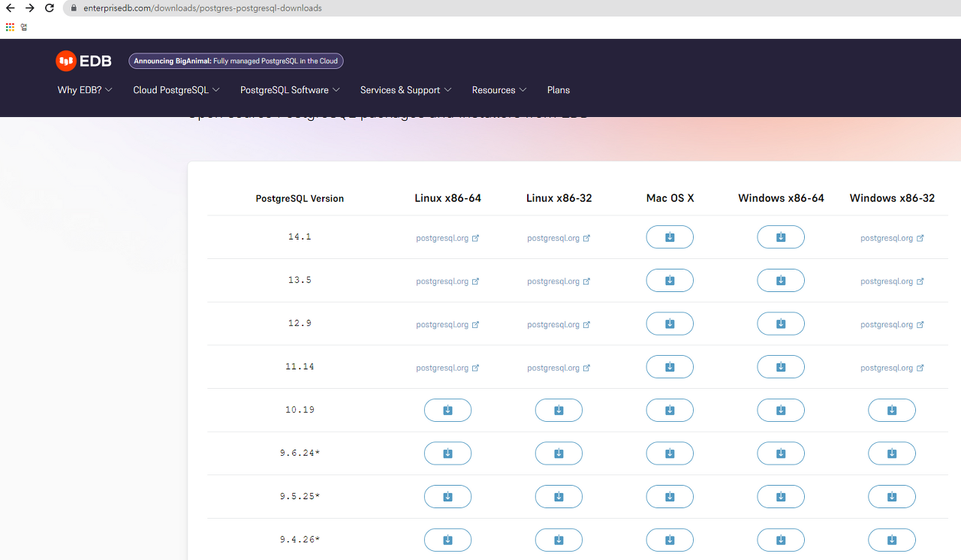This screenshot has height=560, width=961.
Task: Expand the PostgreSQL Software menu
Action: click(x=290, y=90)
